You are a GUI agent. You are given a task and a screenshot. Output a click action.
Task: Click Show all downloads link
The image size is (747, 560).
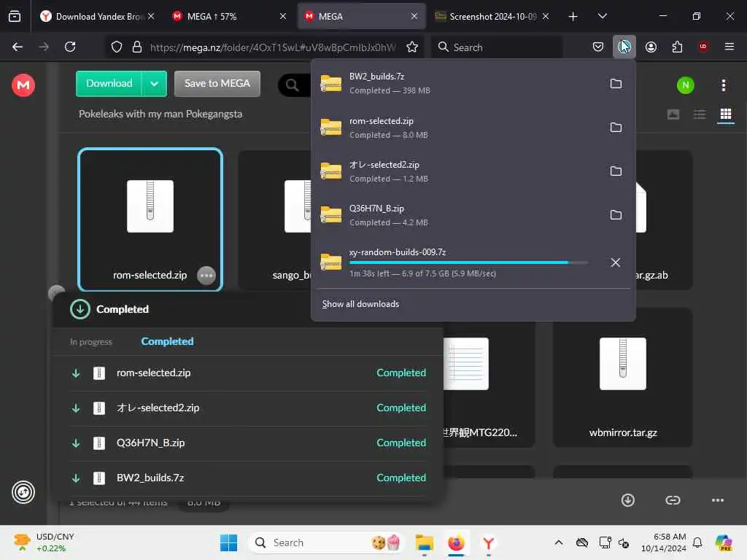[360, 304]
